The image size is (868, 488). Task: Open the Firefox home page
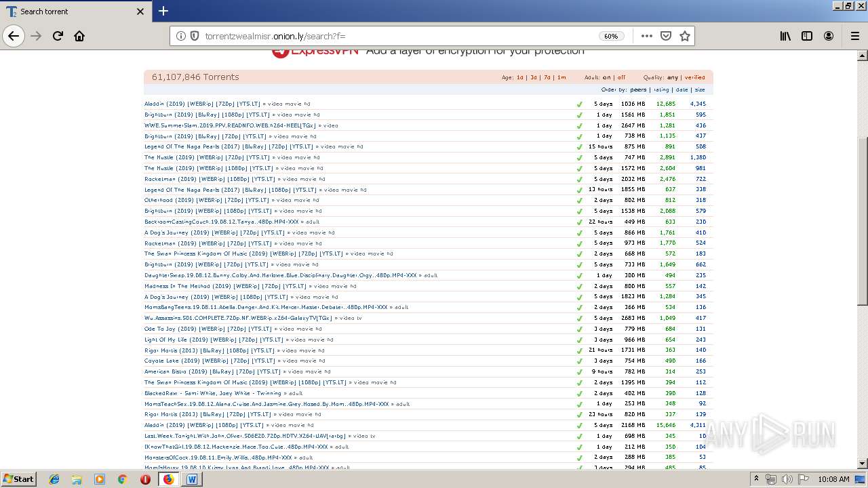point(79,36)
